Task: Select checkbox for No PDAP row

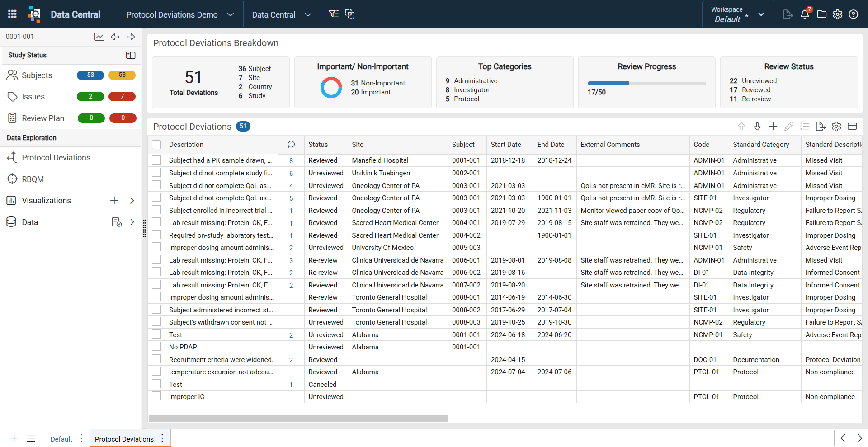Action: click(156, 347)
